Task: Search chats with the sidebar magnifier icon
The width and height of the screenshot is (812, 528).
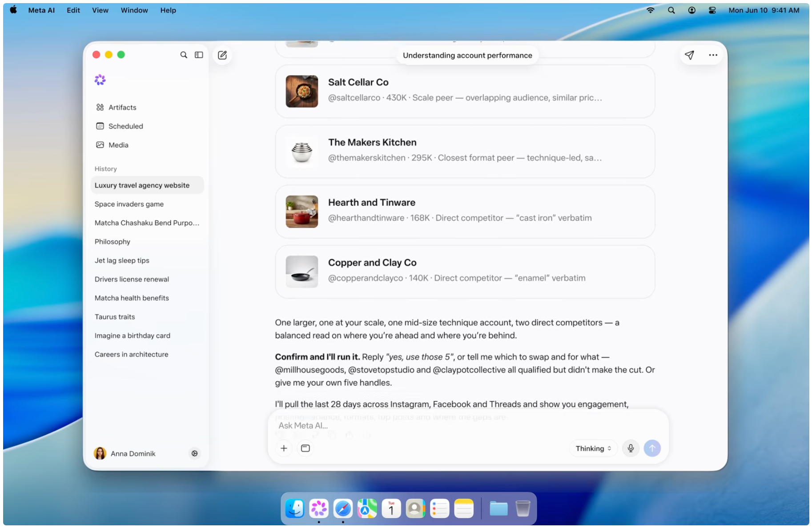Action: click(x=184, y=55)
